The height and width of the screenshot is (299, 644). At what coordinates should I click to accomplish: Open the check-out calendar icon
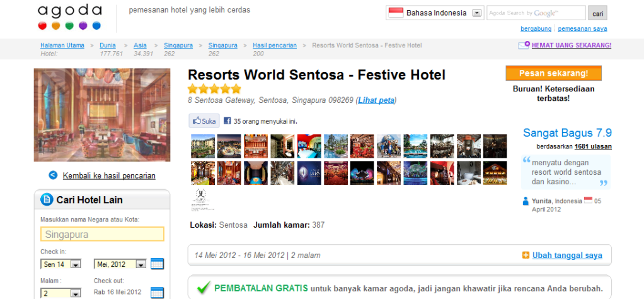(x=158, y=293)
